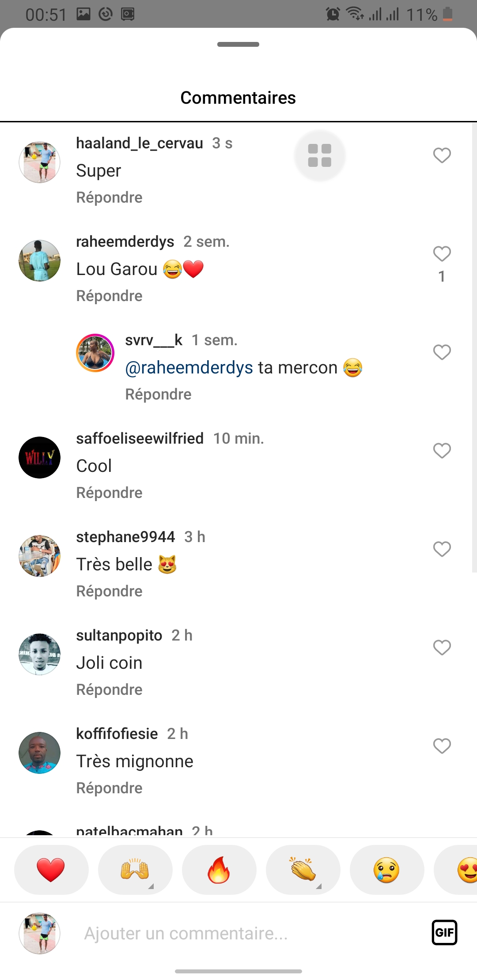Reply to koffifofiesie's "Très mignonne" comment
477x980 pixels.
coord(109,788)
